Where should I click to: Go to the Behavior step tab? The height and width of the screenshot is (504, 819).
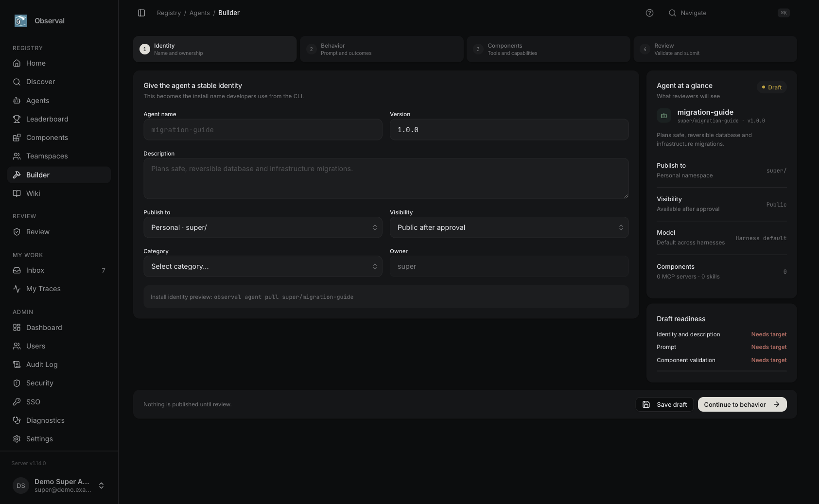[x=382, y=49]
